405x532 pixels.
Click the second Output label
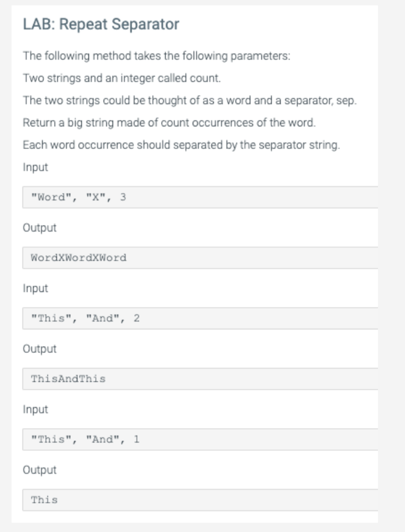40,349
